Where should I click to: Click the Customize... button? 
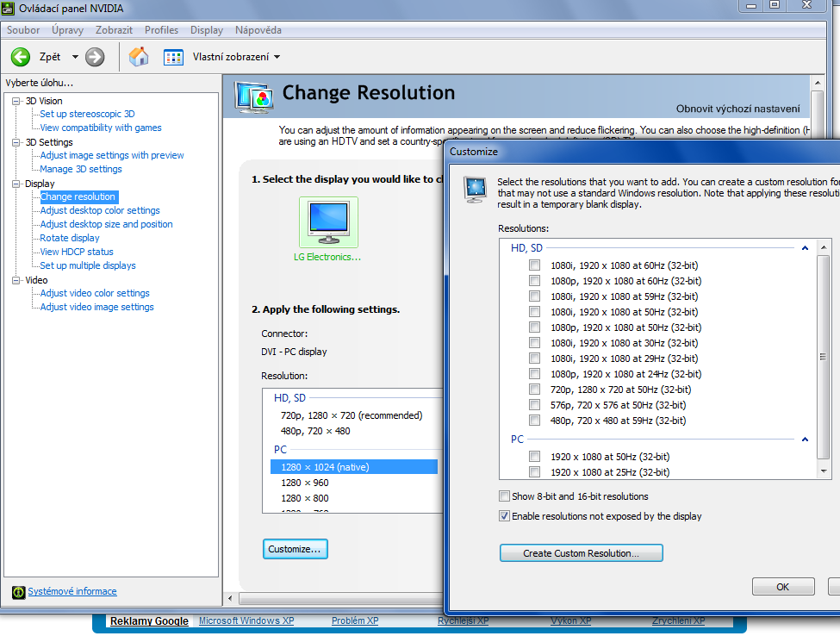[296, 549]
